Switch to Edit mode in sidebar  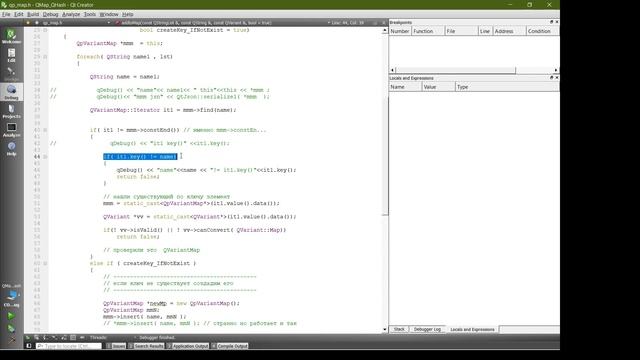pyautogui.click(x=11, y=55)
